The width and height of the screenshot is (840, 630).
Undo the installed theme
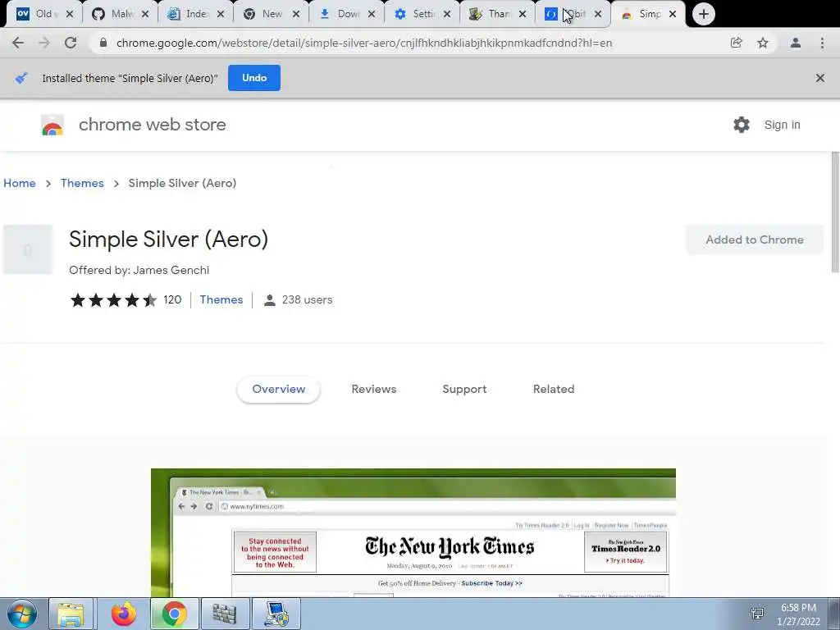pos(254,78)
